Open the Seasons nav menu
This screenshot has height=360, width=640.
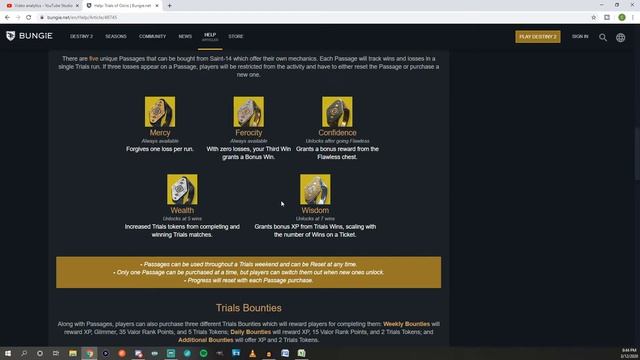(x=116, y=36)
